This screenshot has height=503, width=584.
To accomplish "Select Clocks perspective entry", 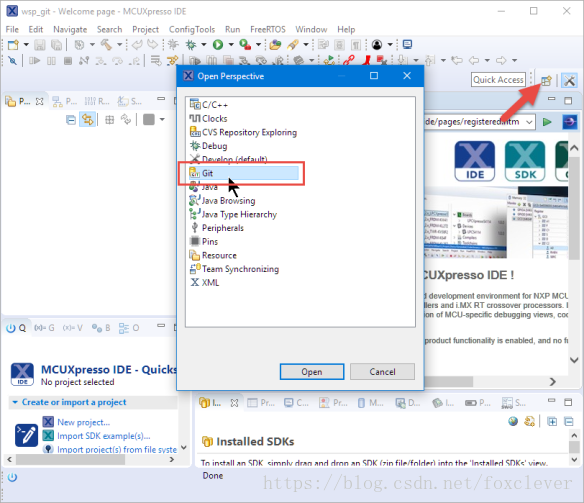I will pyautogui.click(x=208, y=118).
